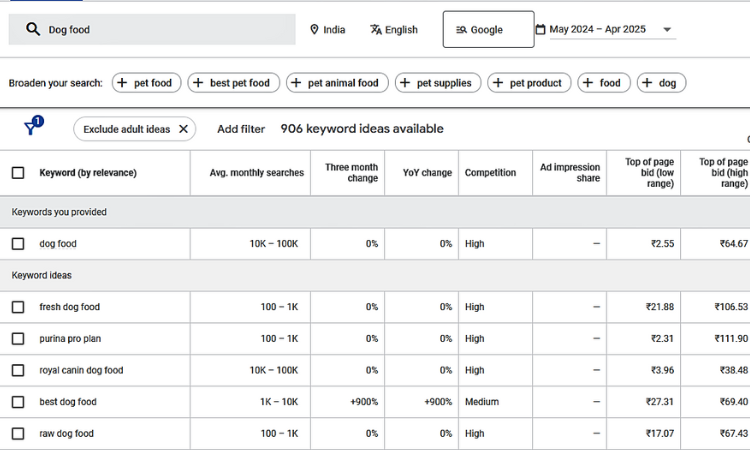Sort by Three month change column header
This screenshot has height=450, width=750.
click(x=352, y=173)
